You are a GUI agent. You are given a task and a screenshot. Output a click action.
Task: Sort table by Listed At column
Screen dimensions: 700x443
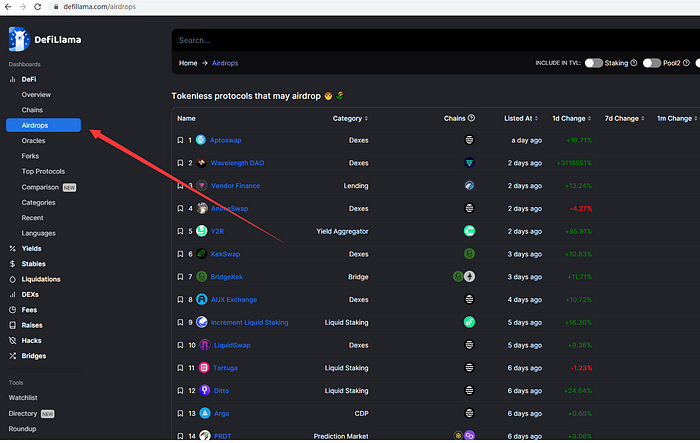[521, 118]
